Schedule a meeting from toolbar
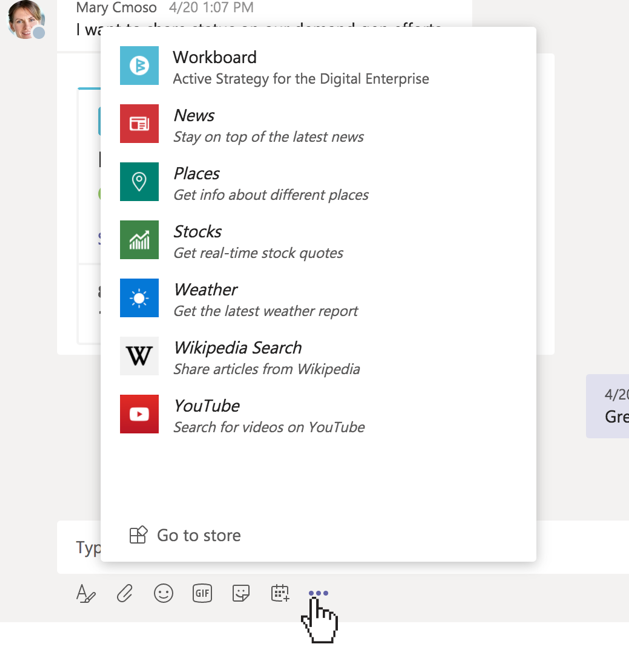This screenshot has width=629, height=645. coord(280,594)
